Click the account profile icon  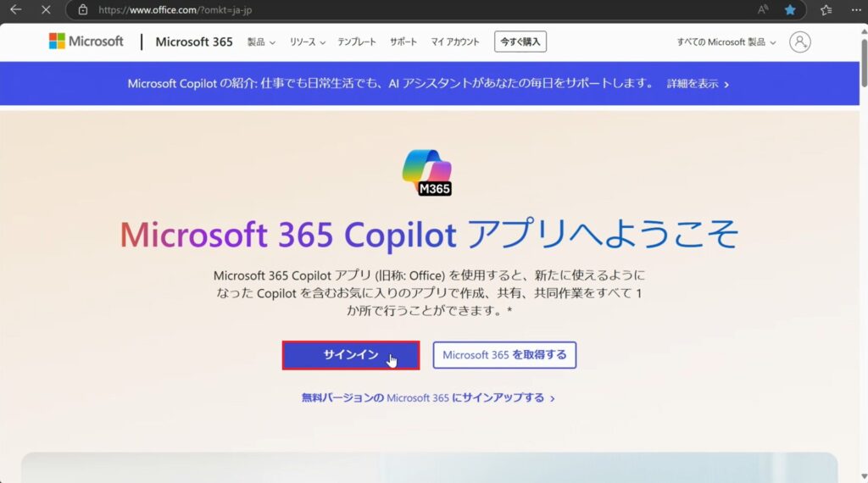click(800, 42)
